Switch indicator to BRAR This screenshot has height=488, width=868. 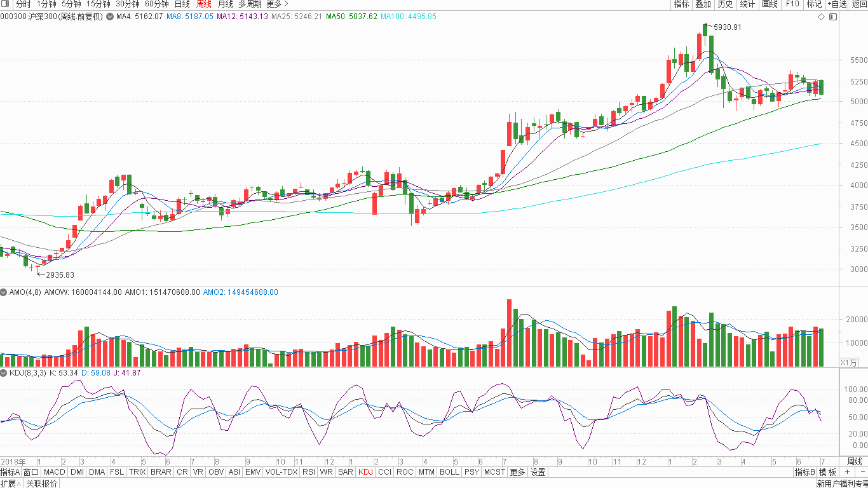pyautogui.click(x=161, y=472)
